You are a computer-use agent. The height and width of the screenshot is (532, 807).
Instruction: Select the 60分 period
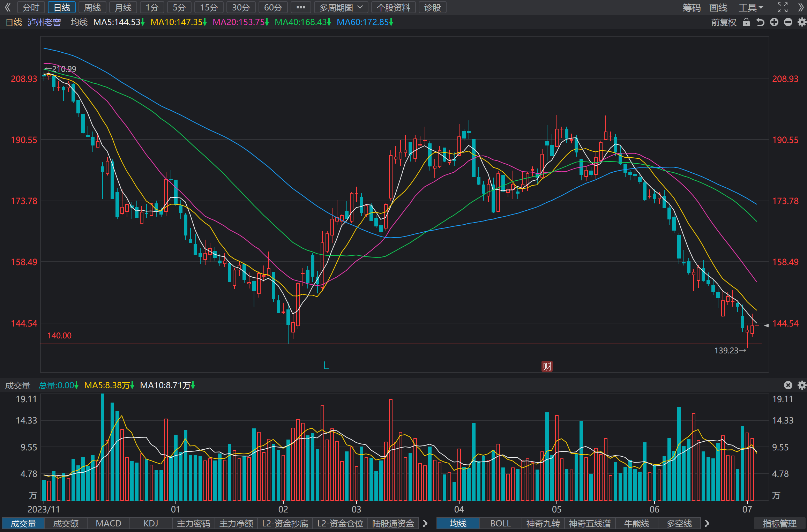pyautogui.click(x=273, y=7)
